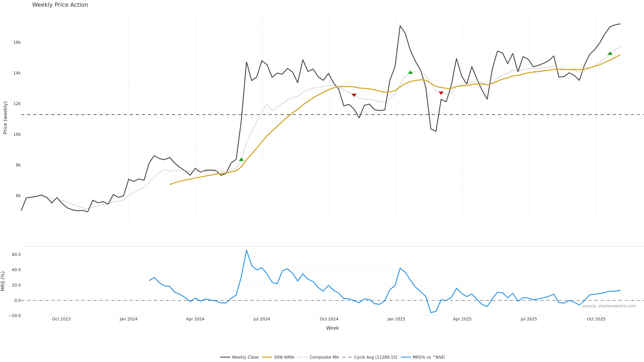Click the gold 30W WMA legend line swatch
Image resolution: width=644 pixels, height=362 pixels.
(267, 357)
